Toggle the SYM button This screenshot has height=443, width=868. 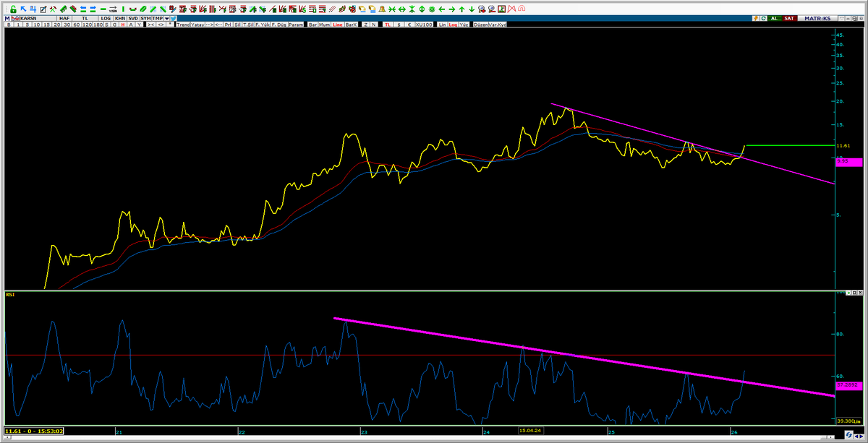pos(146,17)
